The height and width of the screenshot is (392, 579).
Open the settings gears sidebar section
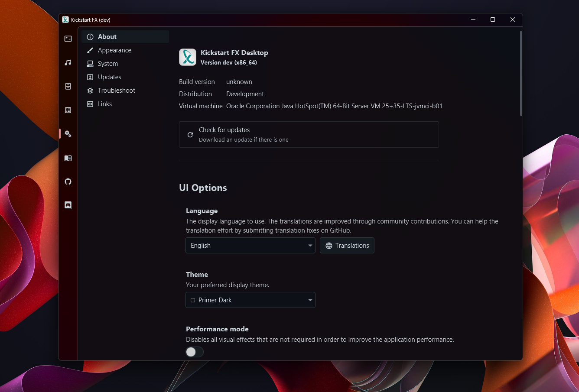click(68, 134)
